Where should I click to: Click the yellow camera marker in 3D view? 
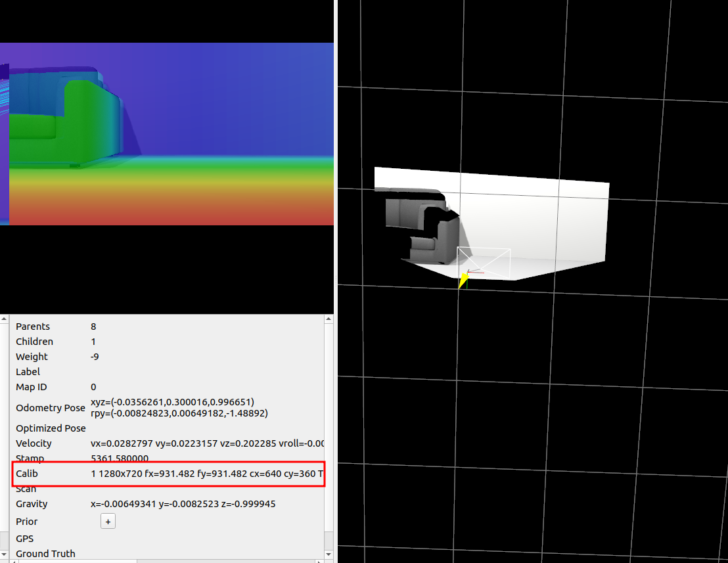click(463, 279)
